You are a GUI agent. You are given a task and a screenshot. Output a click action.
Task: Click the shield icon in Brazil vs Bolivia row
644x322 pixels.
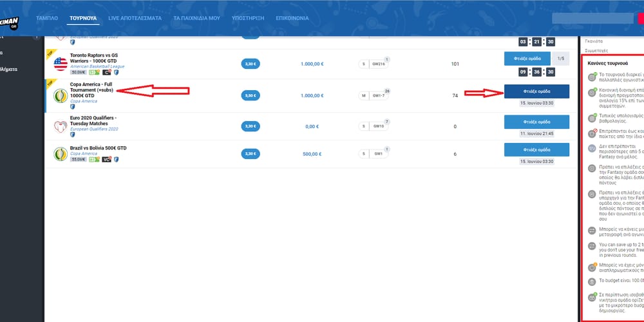(x=116, y=159)
